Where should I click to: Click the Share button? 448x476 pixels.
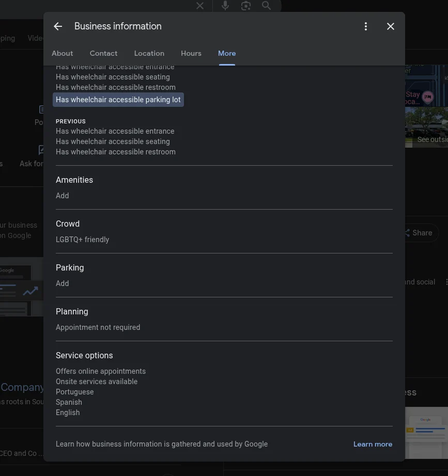(419, 233)
